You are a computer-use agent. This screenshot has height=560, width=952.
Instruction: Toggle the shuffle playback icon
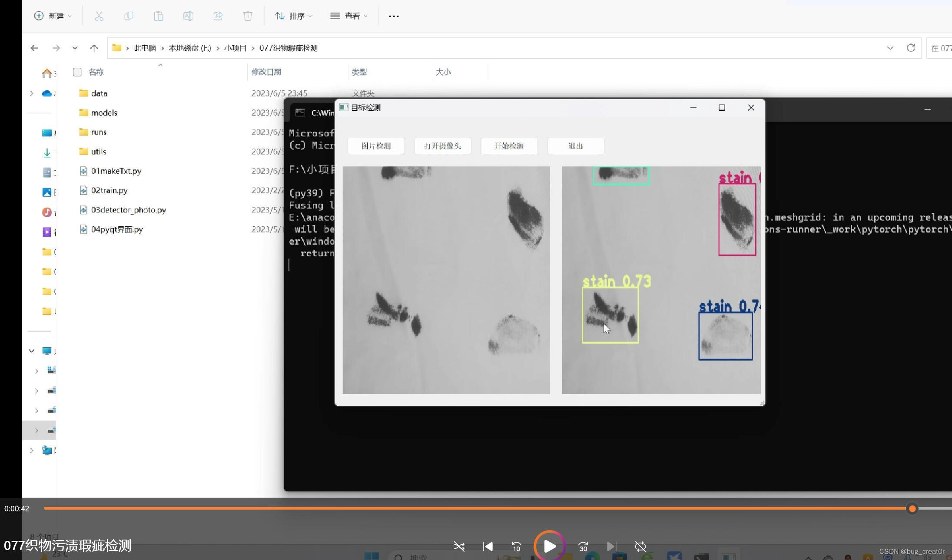(459, 547)
